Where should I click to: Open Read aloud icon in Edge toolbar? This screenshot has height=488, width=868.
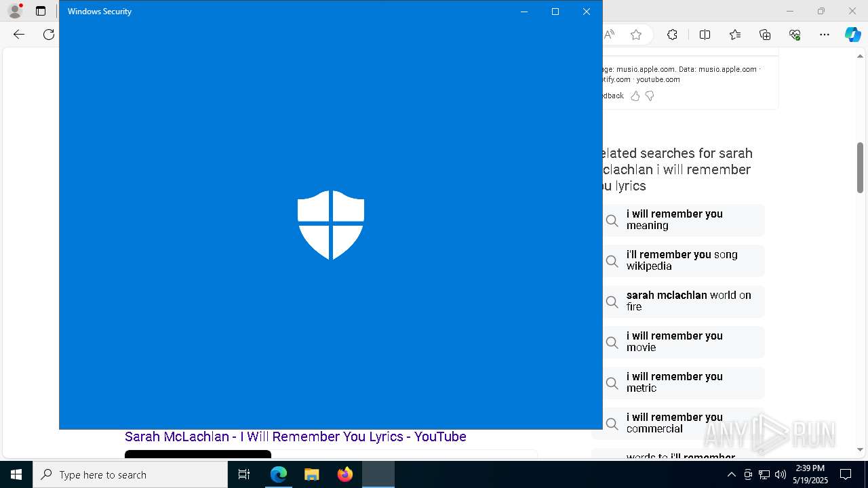click(609, 35)
